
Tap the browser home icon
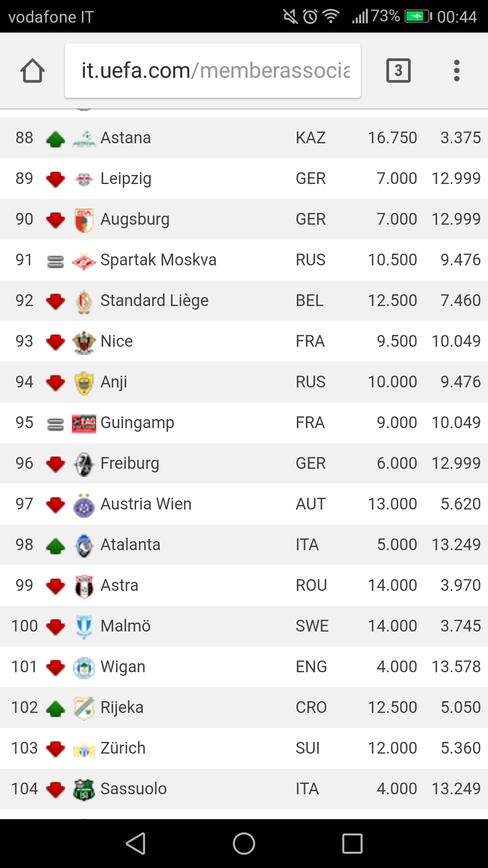pos(33,71)
